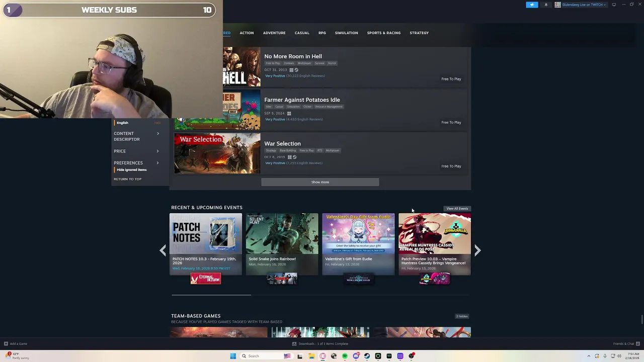Go to previous events with left arrow
The height and width of the screenshot is (362, 644).
click(163, 250)
